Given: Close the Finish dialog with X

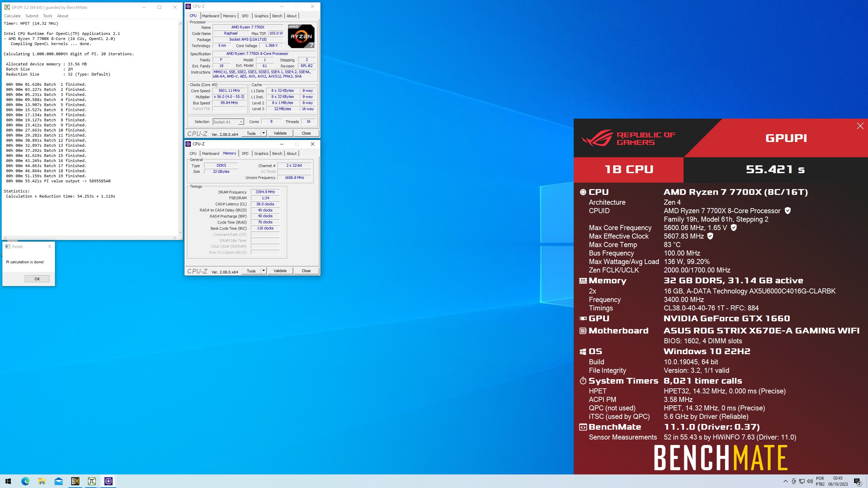Looking at the screenshot, I should pyautogui.click(x=50, y=246).
